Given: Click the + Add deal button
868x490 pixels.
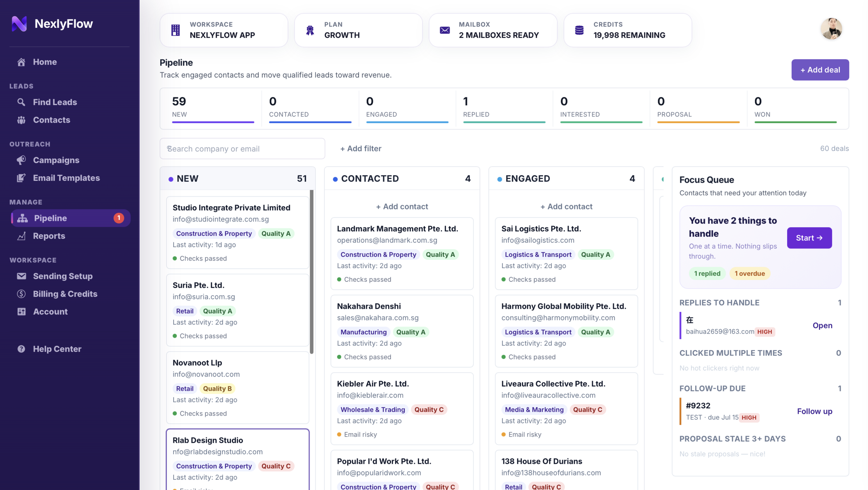Looking at the screenshot, I should (820, 70).
